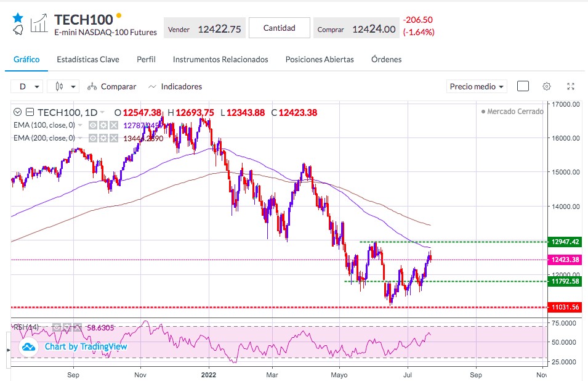Screen dimensions: 588x381
Task: Open the Estadísticas Clave tab
Action: point(88,59)
